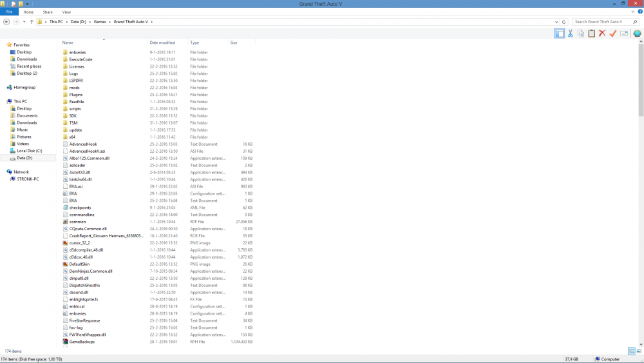The width and height of the screenshot is (644, 363).
Task: Click the scroll-down arrow of the file list
Action: 641,344
